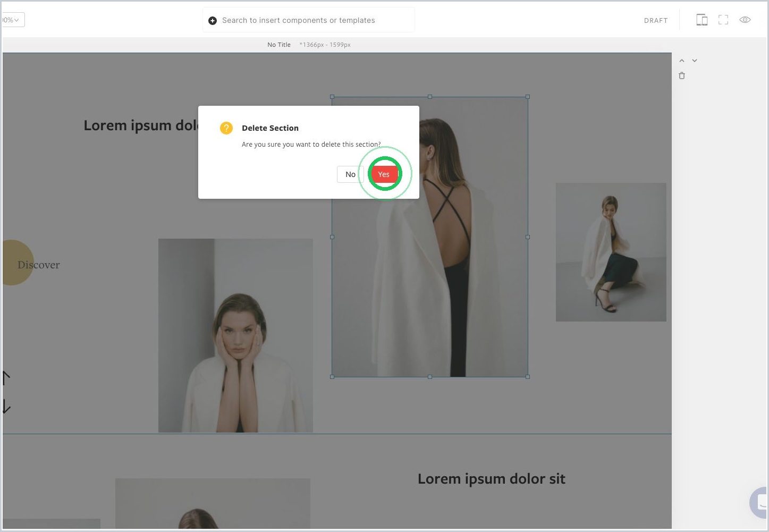Move section down with chevron
The height and width of the screenshot is (532, 769).
tap(695, 61)
